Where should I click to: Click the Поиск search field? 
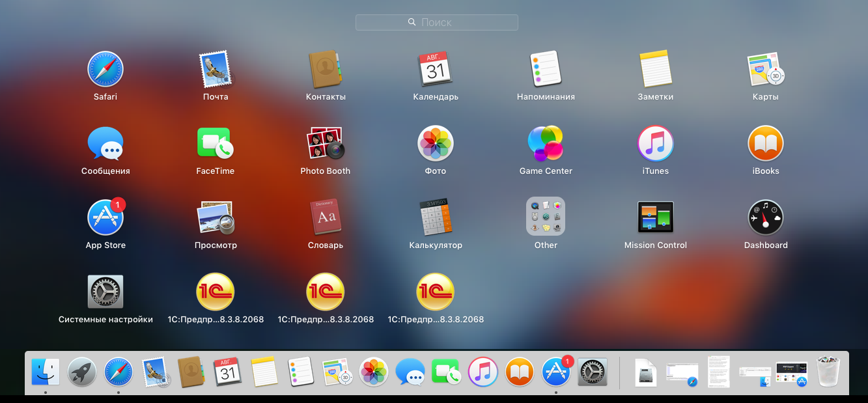(436, 22)
